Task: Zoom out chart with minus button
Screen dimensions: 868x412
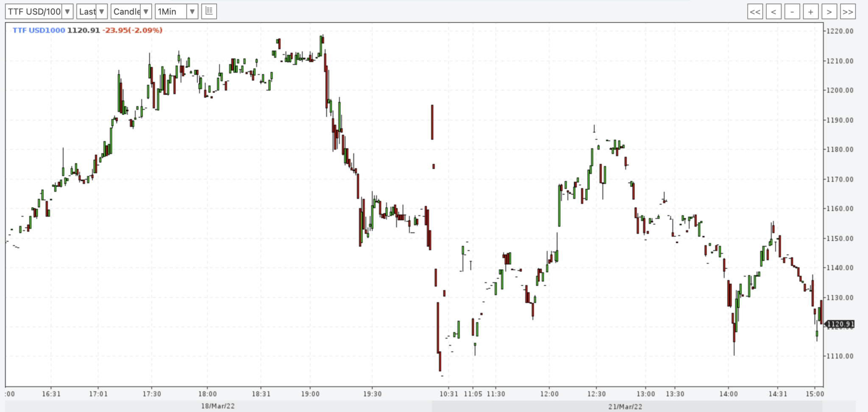Action: click(x=792, y=11)
